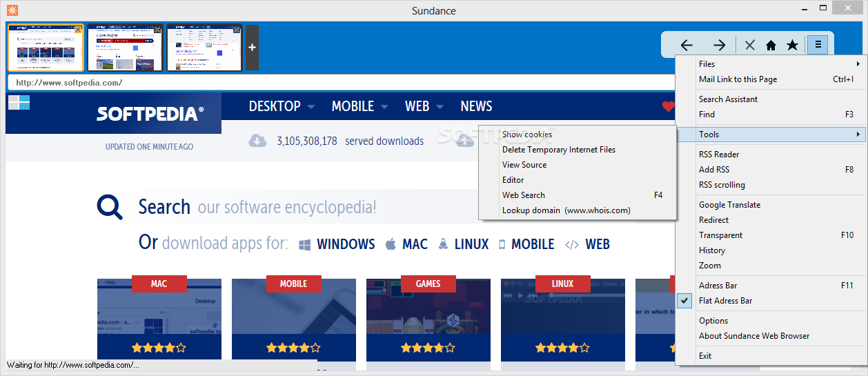Select Show cookies in Tools submenu

577,135
